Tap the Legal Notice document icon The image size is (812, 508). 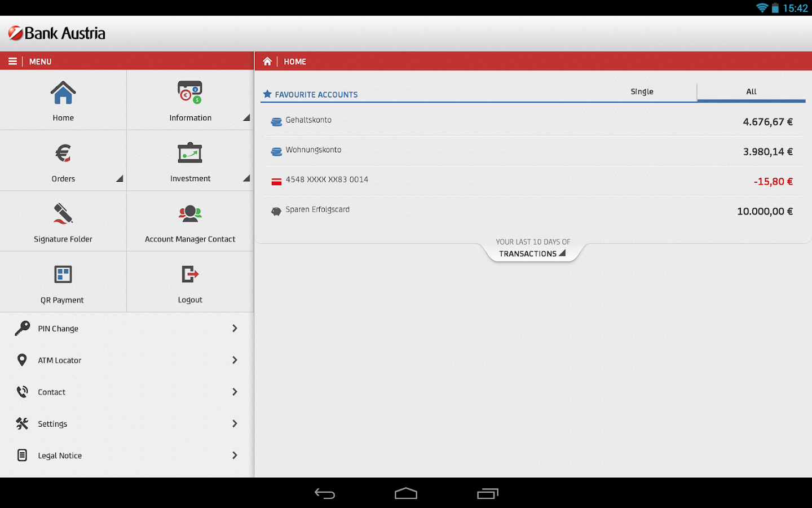tap(22, 455)
